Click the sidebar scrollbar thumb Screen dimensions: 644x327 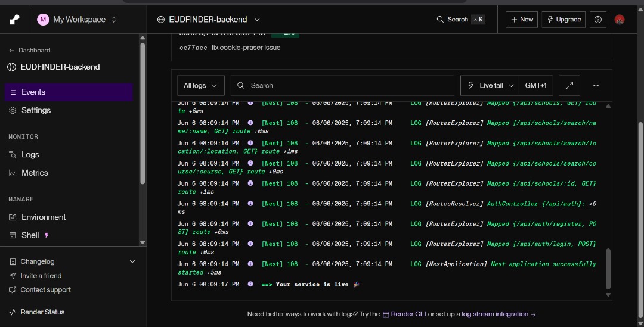(143, 114)
